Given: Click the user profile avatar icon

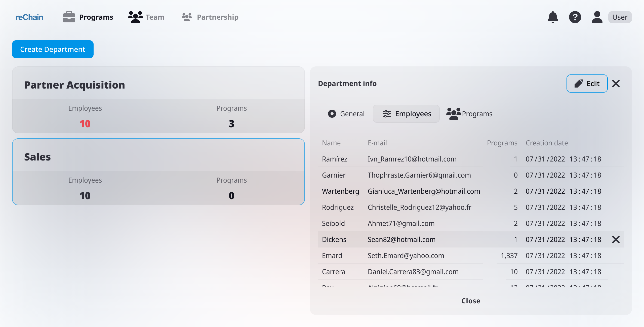Looking at the screenshot, I should click(597, 17).
